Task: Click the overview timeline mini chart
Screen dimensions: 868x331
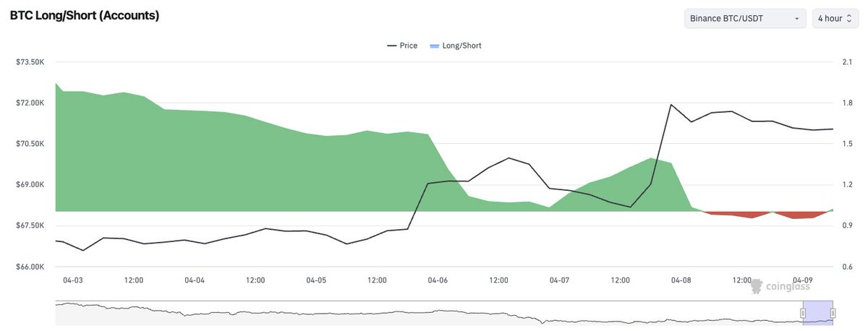Action: [x=434, y=312]
